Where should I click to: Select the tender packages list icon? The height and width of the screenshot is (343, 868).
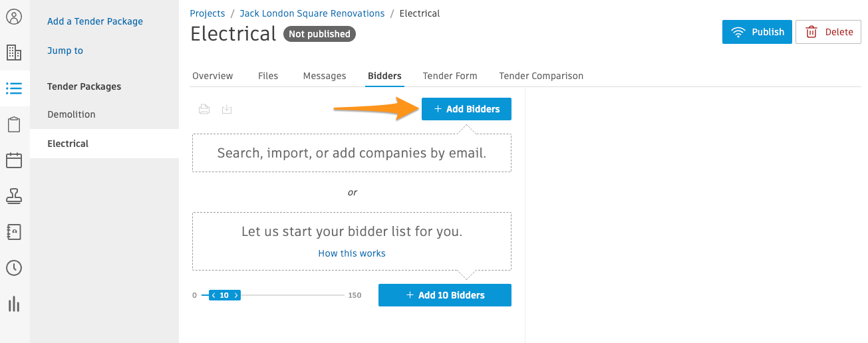(14, 88)
